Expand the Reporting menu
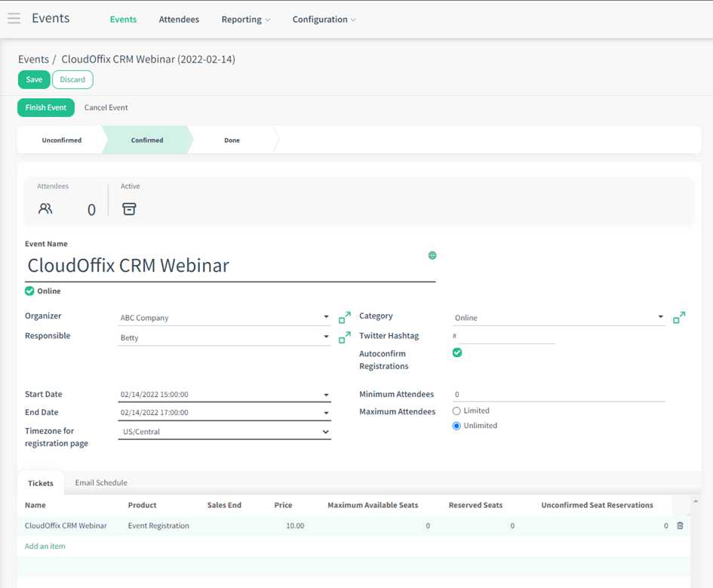Viewport: 713px width, 588px height. tap(245, 20)
